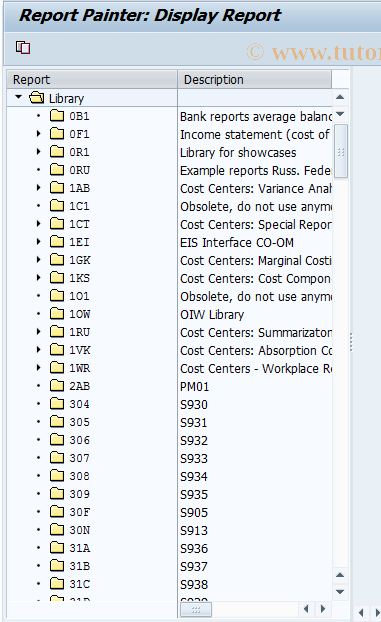Image resolution: width=381 pixels, height=622 pixels.
Task: Expand the 1EI library node
Action: pos(38,242)
